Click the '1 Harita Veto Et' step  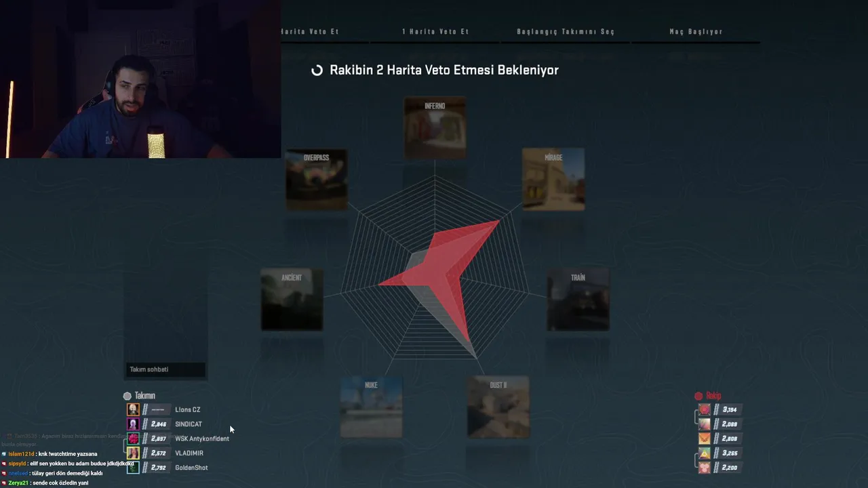click(x=435, y=32)
